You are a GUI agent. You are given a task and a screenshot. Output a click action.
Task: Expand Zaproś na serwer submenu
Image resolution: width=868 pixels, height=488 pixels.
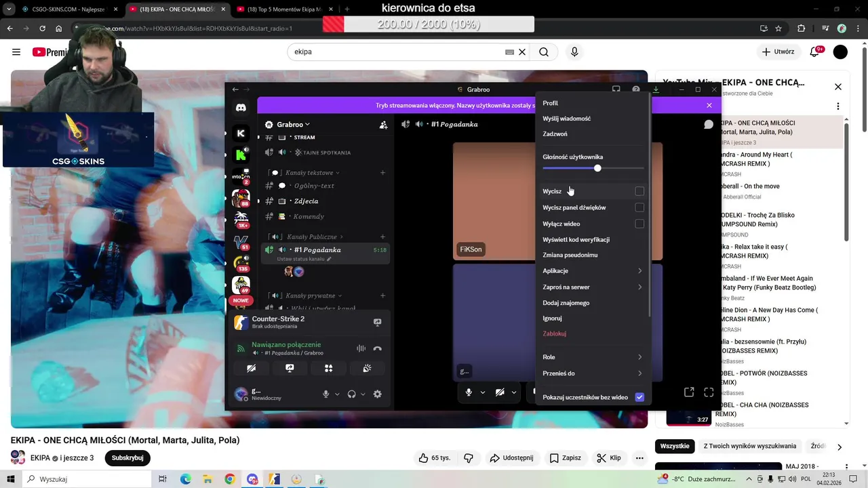pos(593,287)
